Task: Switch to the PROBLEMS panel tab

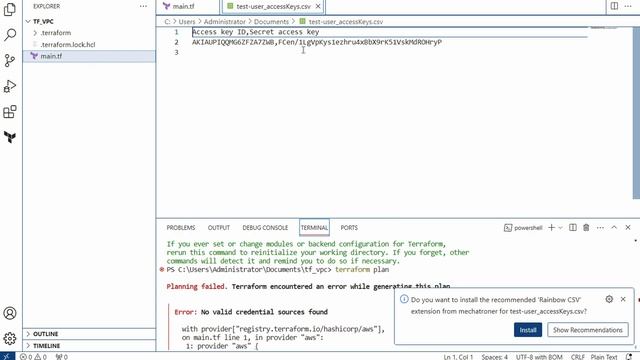Action: 181,228
